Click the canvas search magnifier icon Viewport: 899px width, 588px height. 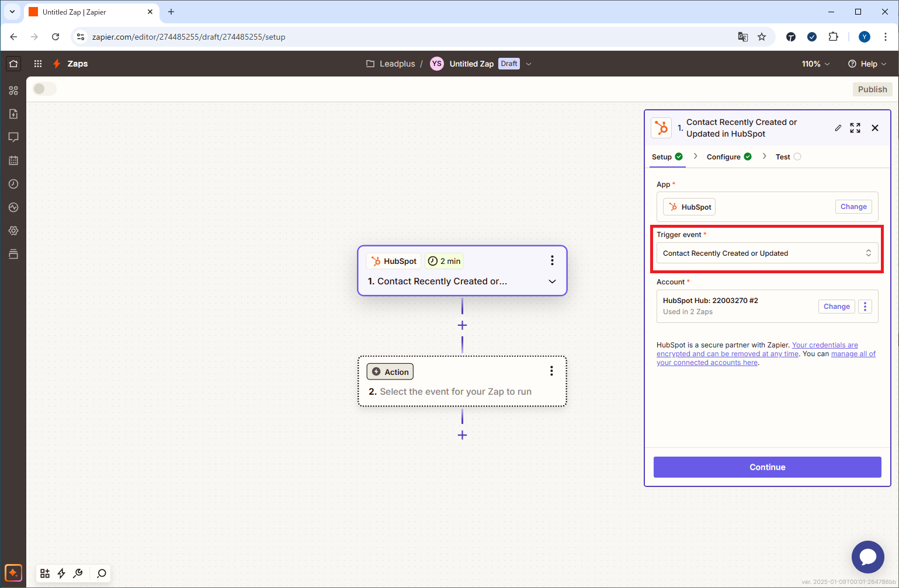click(x=102, y=573)
